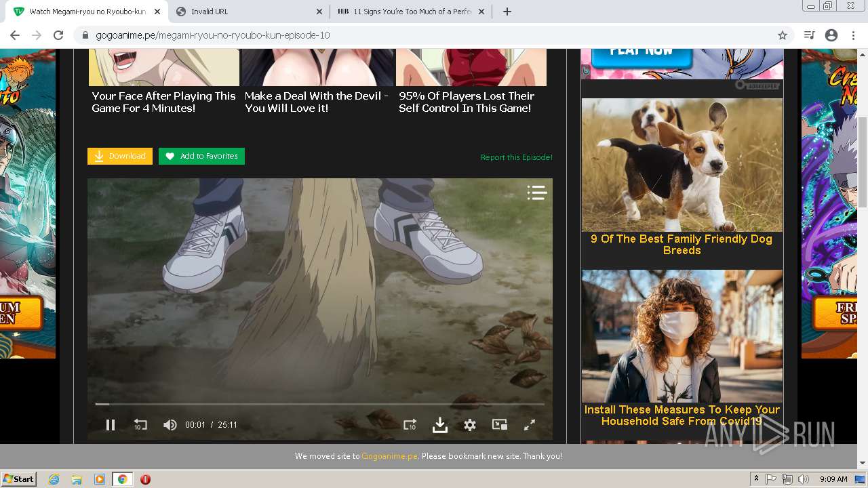Click the yellow Download button
The image size is (868, 488).
click(120, 156)
